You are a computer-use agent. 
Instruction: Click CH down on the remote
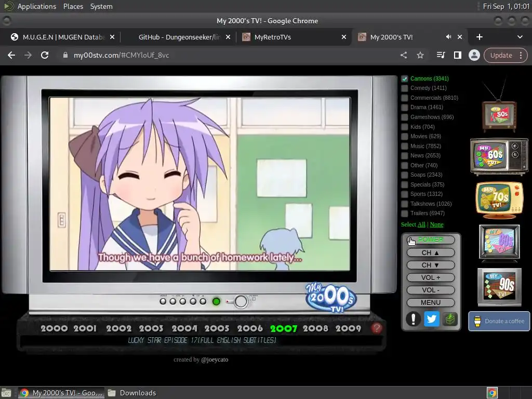coord(431,265)
